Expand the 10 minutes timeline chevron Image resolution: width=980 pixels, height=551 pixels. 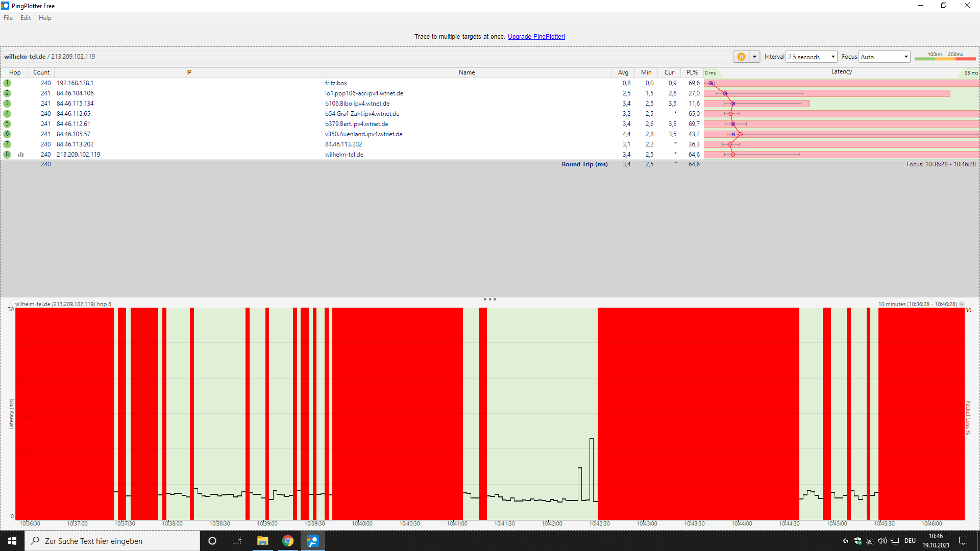962,304
